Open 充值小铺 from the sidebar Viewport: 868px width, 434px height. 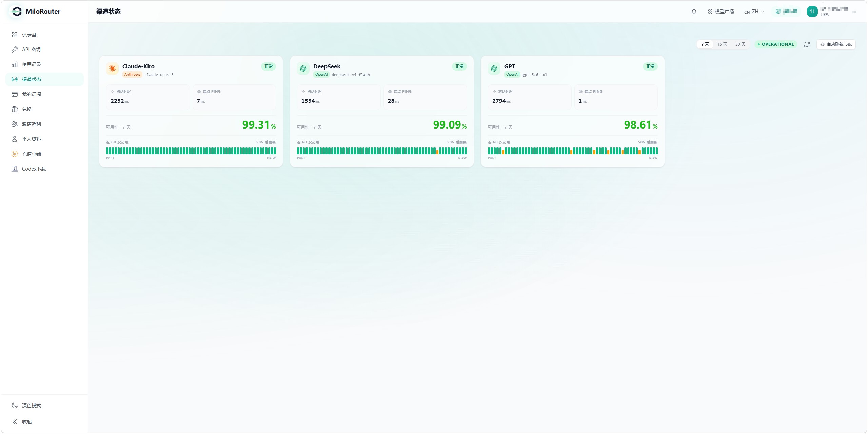click(44, 154)
